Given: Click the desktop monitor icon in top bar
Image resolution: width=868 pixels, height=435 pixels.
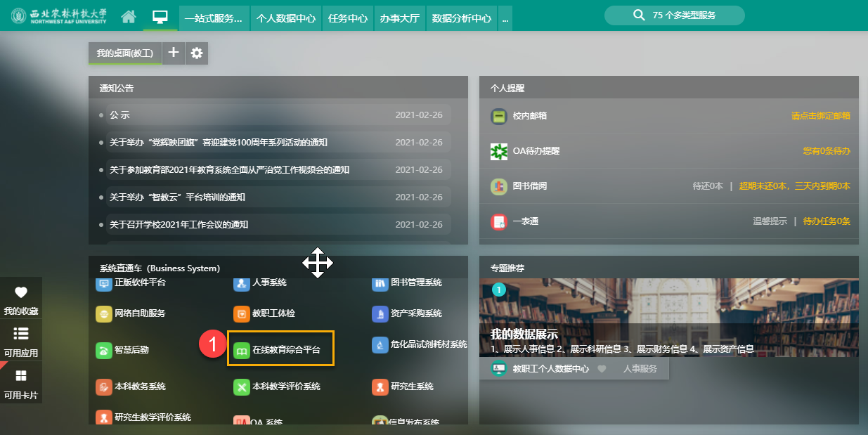Looking at the screenshot, I should [x=160, y=17].
